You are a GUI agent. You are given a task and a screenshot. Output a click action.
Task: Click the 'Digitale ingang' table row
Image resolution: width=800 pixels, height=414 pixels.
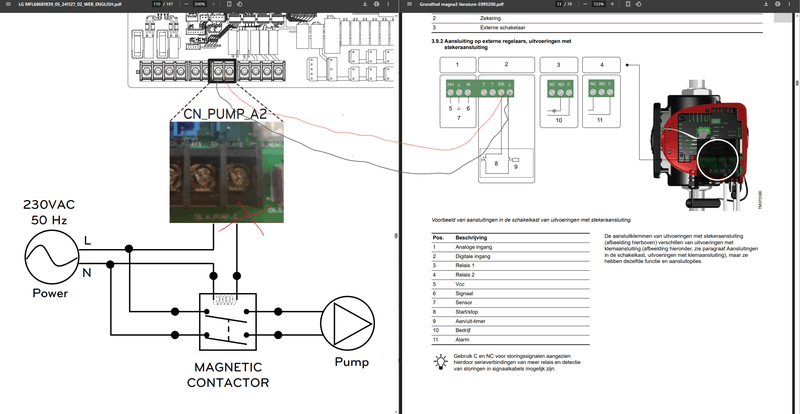pos(510,256)
